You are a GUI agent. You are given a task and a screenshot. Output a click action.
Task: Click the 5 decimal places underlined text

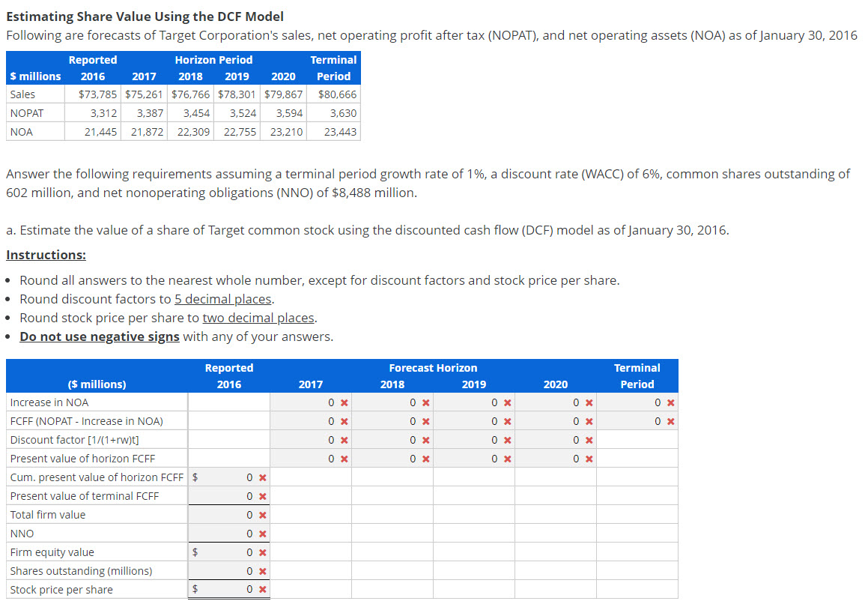(x=222, y=299)
